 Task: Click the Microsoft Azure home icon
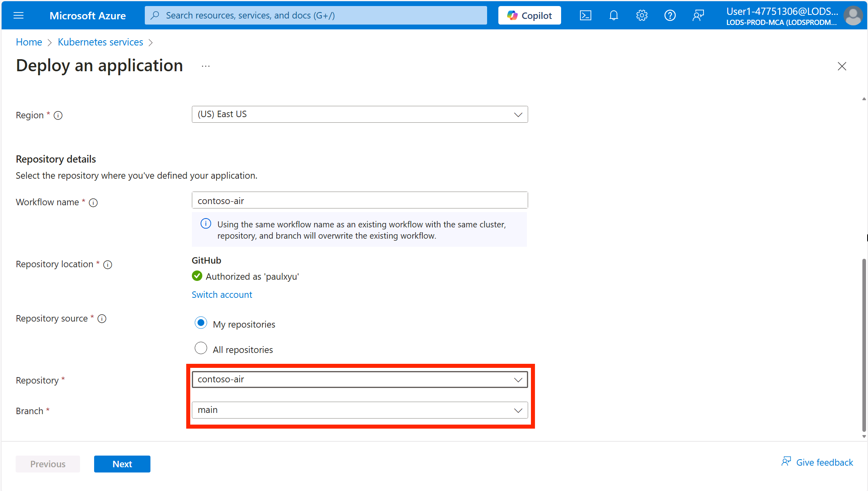tap(88, 15)
